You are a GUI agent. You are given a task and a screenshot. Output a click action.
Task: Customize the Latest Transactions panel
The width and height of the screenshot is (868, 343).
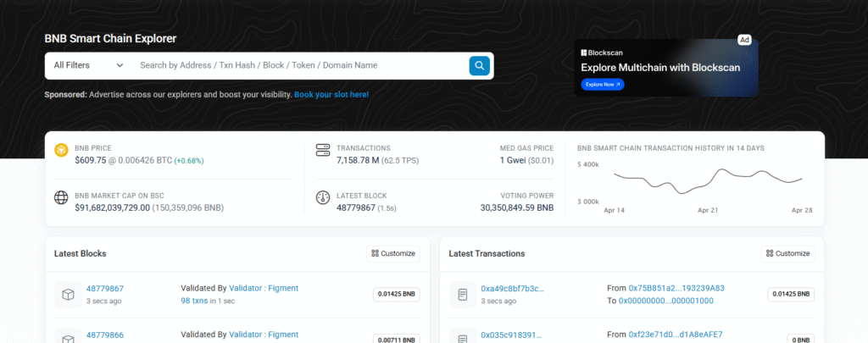point(787,253)
